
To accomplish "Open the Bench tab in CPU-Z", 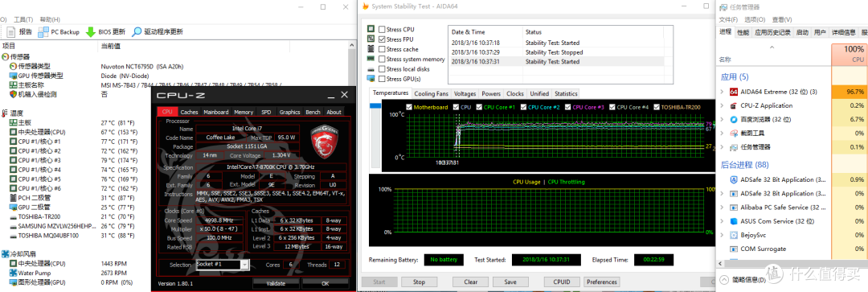I will pyautogui.click(x=313, y=112).
